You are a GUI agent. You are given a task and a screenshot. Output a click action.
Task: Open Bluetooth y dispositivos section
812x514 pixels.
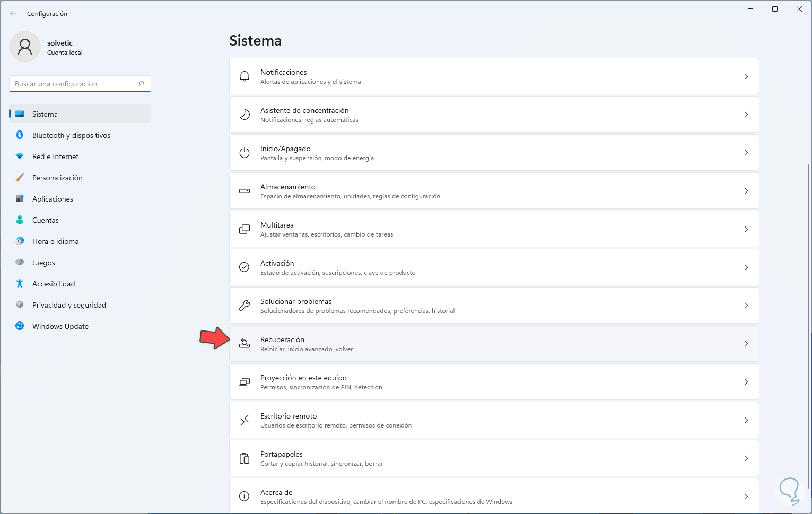(71, 135)
